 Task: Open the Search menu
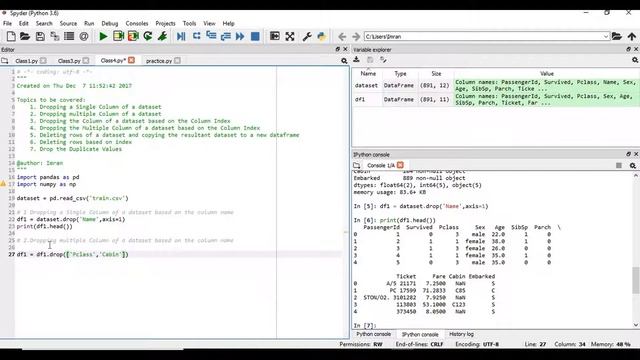pyautogui.click(x=44, y=23)
